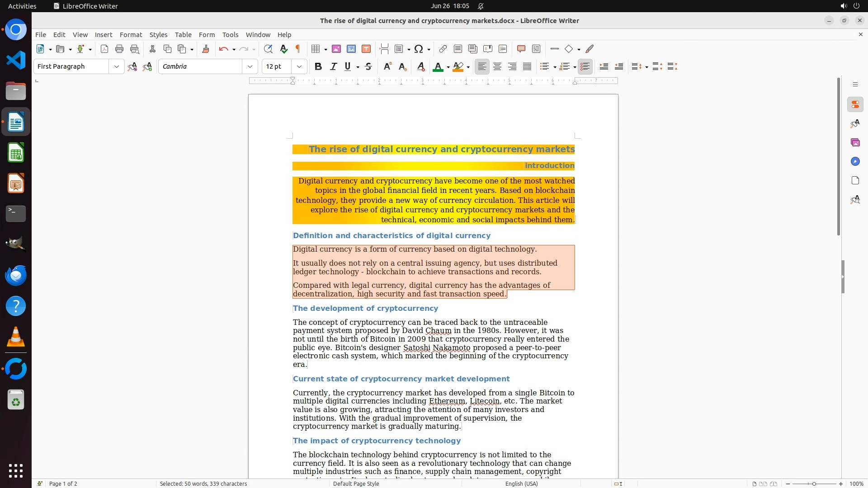Open the font size dropdown
Viewport: 868px width, 488px height.
click(x=299, y=66)
